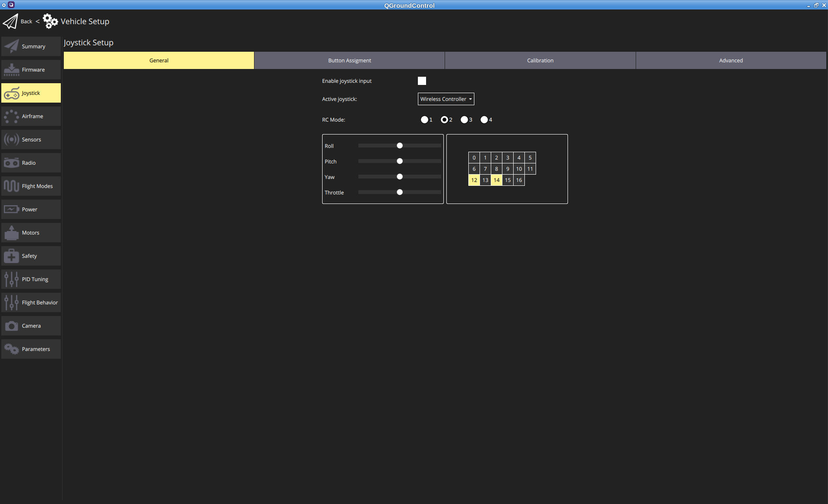Image resolution: width=828 pixels, height=504 pixels.
Task: Go to the Advanced tab
Action: 731,60
